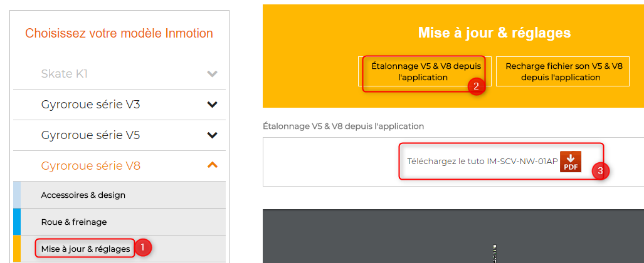Select Gyroroue série V5 label

coord(90,135)
